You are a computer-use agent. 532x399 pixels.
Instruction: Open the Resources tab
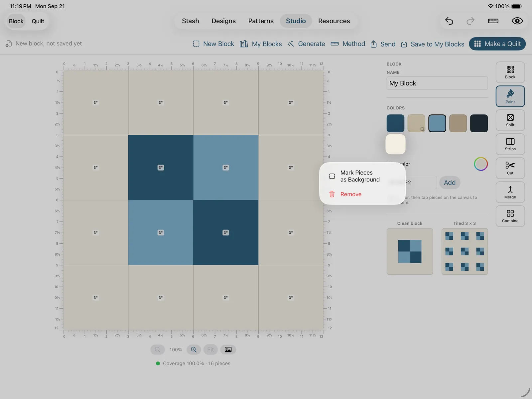tap(334, 21)
